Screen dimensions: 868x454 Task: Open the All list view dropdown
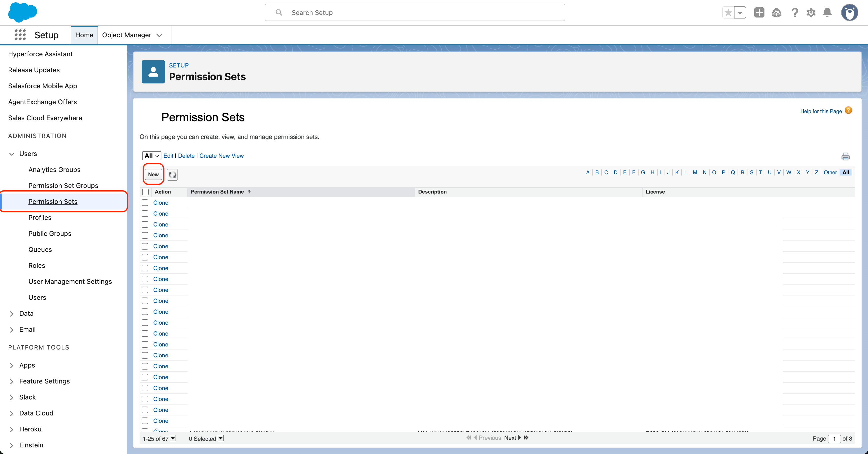152,155
